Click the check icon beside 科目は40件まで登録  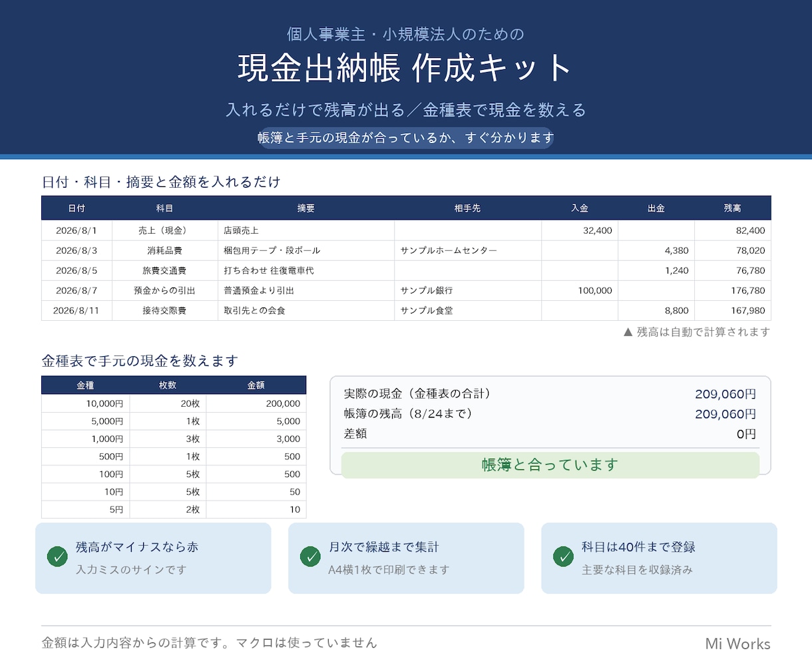(x=563, y=557)
